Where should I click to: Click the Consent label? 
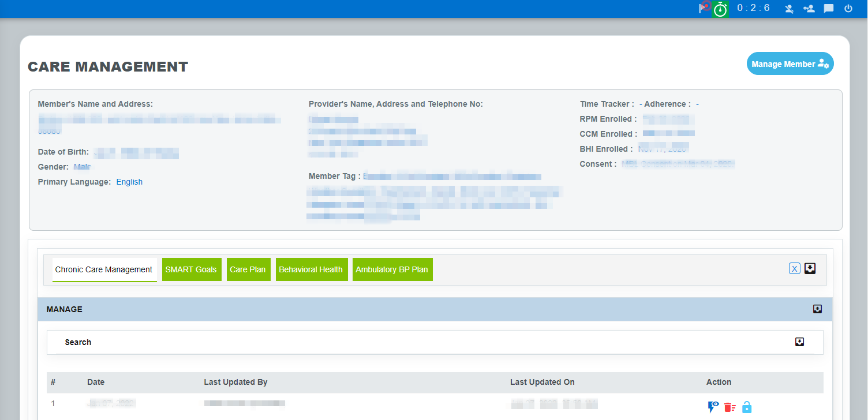point(598,164)
